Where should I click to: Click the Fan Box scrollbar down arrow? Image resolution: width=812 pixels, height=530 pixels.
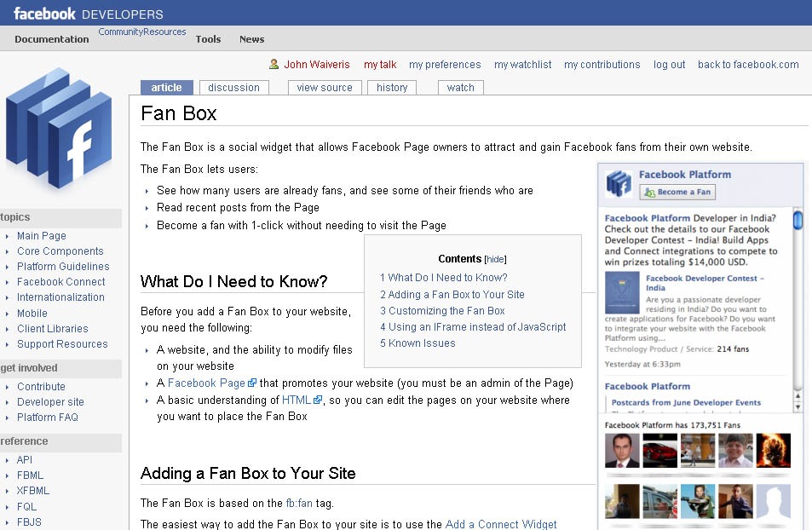(x=798, y=406)
